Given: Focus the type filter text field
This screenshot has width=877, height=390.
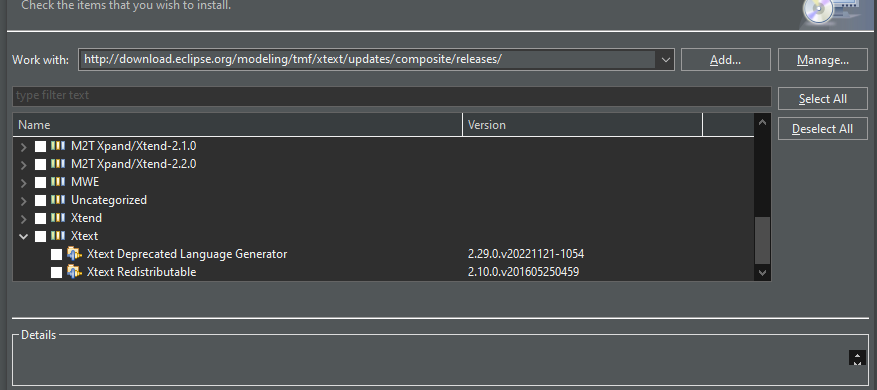Looking at the screenshot, I should coord(392,96).
